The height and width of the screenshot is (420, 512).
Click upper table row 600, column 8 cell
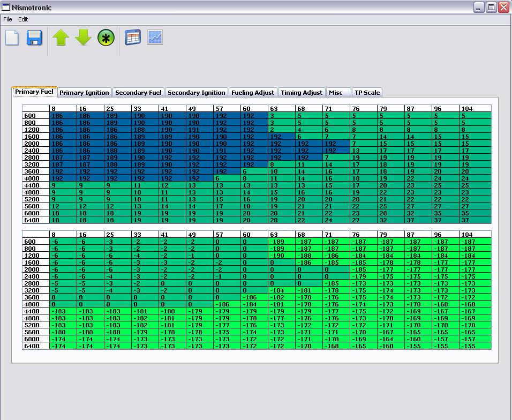[63, 116]
